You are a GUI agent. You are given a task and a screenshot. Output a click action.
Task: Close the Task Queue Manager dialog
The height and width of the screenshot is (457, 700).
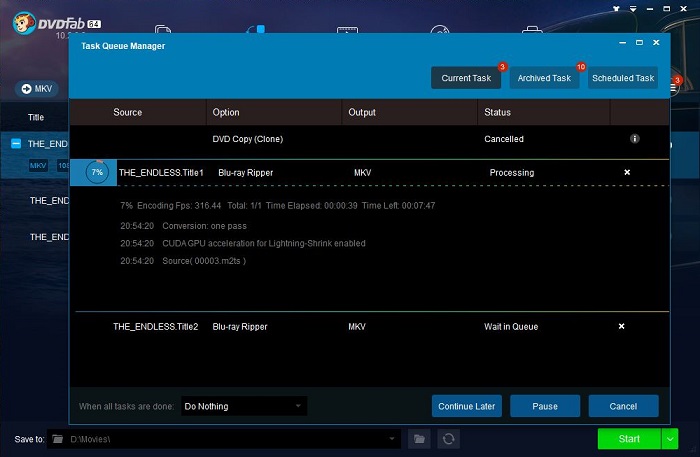coord(656,42)
